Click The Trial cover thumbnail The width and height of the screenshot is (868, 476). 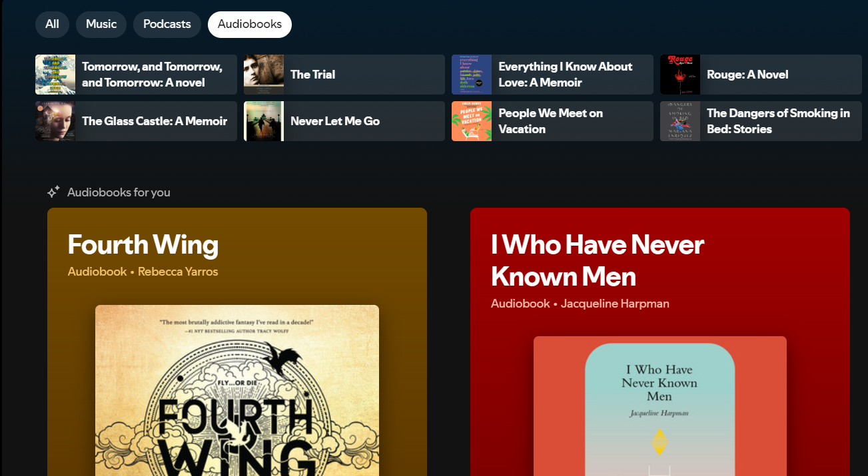(x=264, y=75)
